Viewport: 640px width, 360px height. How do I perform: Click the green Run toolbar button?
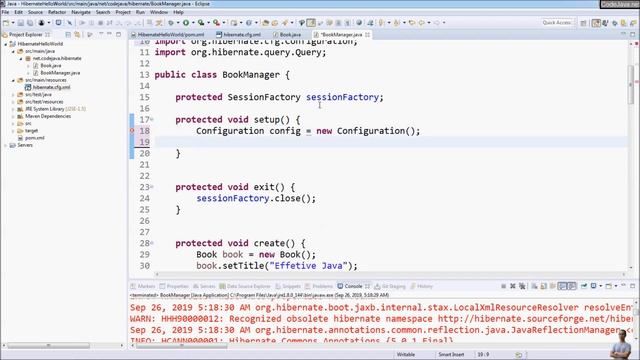tap(186, 23)
